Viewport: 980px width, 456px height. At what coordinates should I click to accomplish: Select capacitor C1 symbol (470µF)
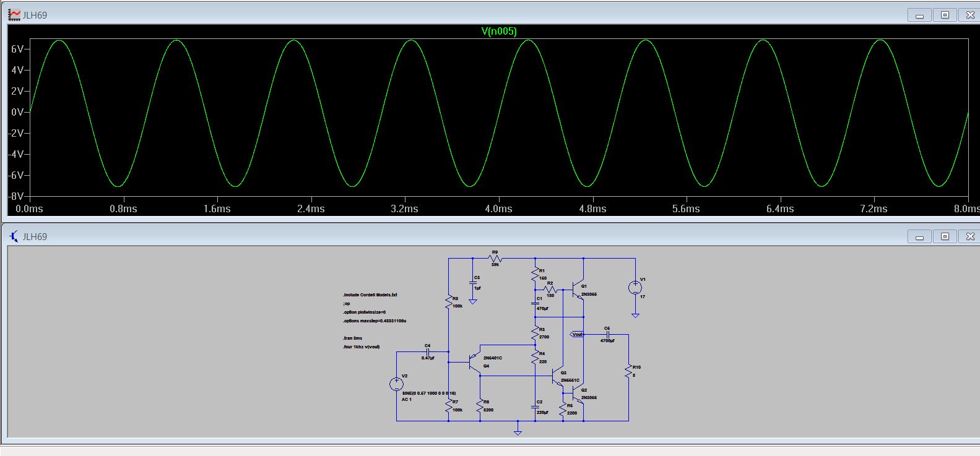click(535, 303)
